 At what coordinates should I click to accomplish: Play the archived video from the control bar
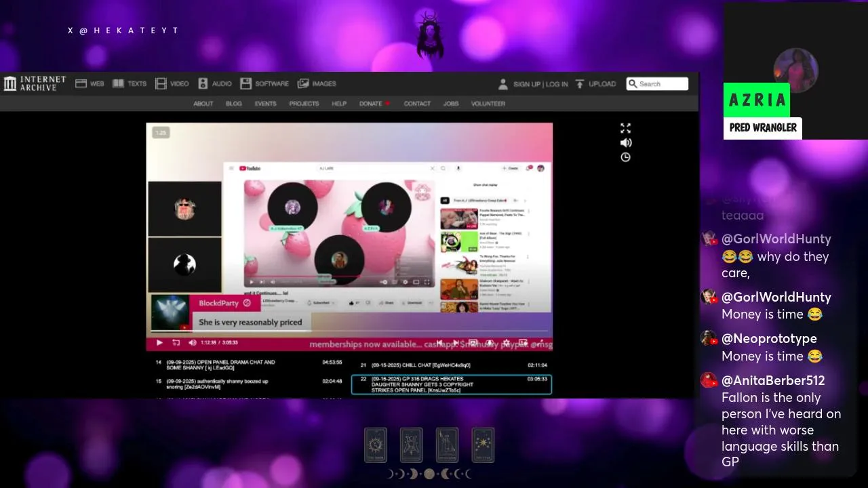[159, 343]
